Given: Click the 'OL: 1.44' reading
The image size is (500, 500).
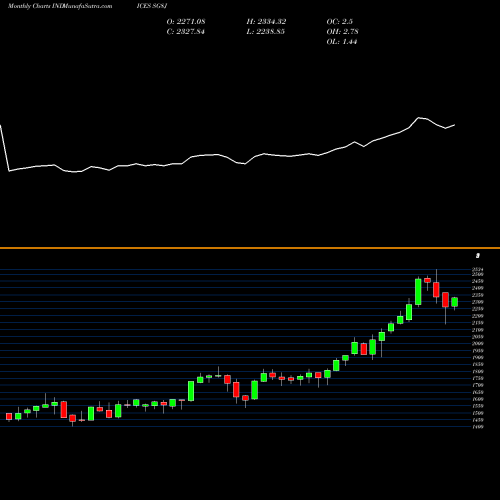Looking at the screenshot, I should [x=342, y=41].
